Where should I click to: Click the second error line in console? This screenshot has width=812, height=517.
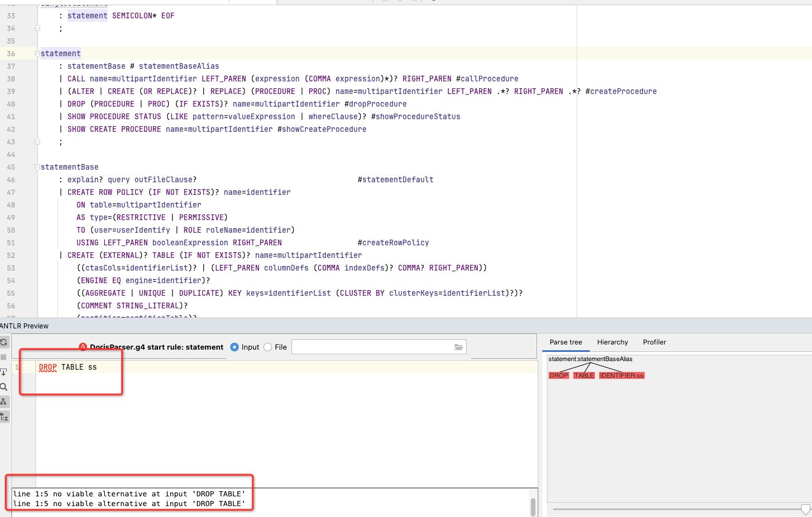point(129,504)
